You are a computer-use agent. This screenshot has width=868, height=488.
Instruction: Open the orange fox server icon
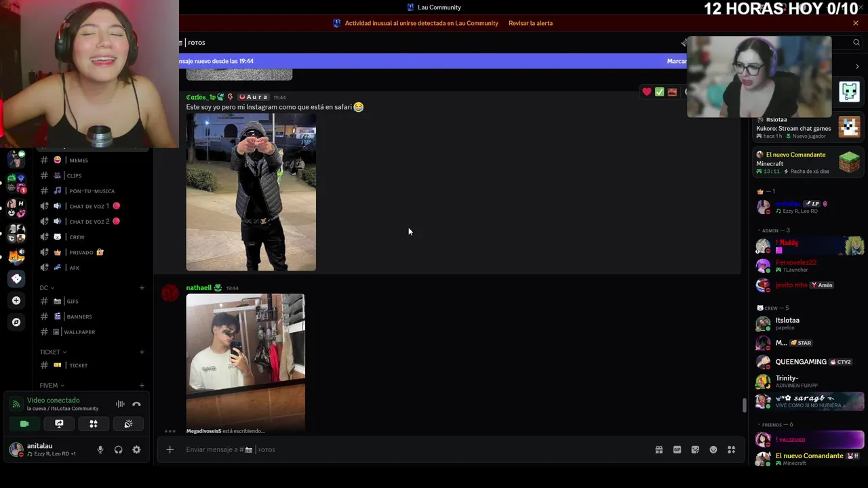pos(16,257)
